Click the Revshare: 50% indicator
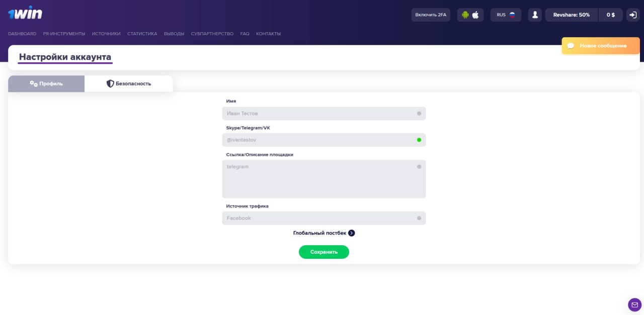644x315 pixels. click(571, 15)
